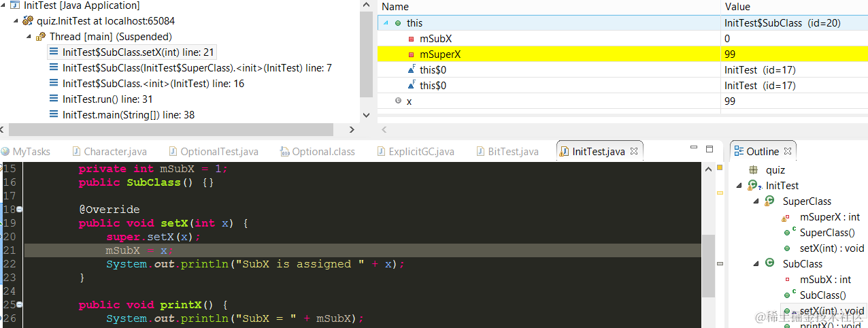Fold the printX method at line 25
Image resolution: width=868 pixels, height=328 pixels.
20,305
